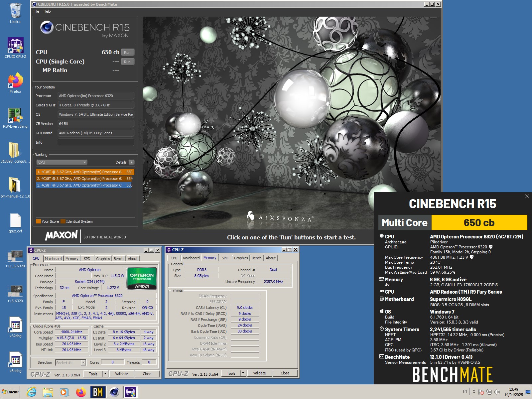
Task: Switch to Mainboard tab in left CPU-Z
Action: (x=53, y=259)
